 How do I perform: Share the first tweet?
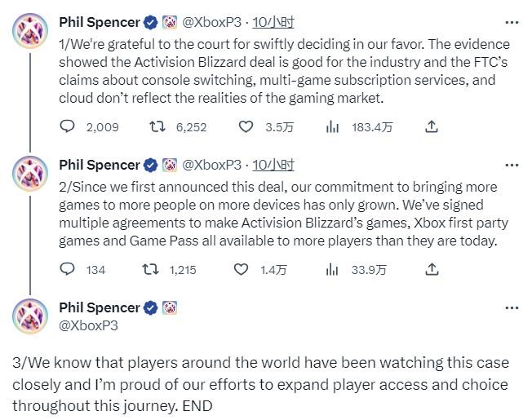point(432,126)
